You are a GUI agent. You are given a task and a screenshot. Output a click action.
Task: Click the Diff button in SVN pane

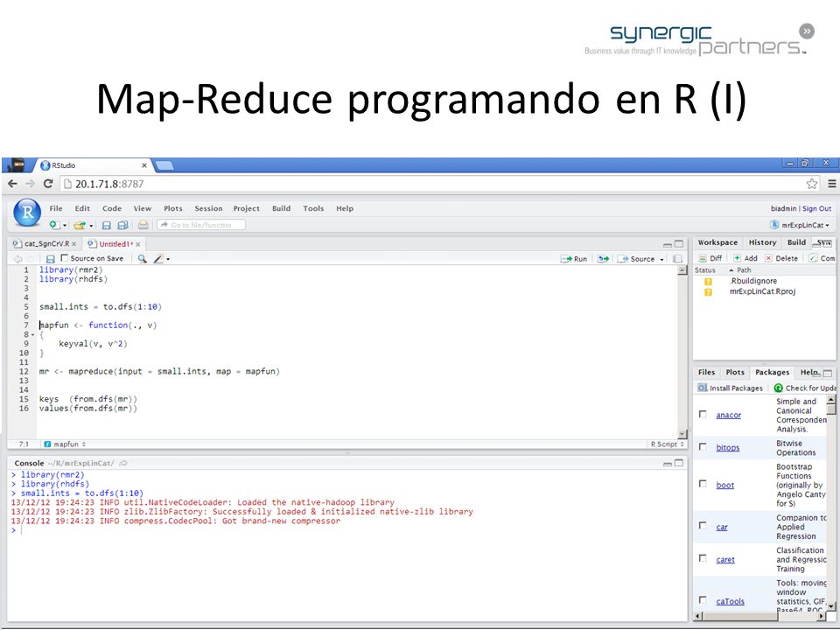710,258
